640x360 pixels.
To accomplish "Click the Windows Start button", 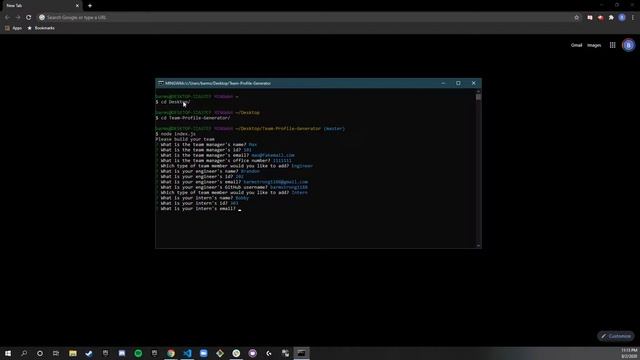I will pos(8,353).
